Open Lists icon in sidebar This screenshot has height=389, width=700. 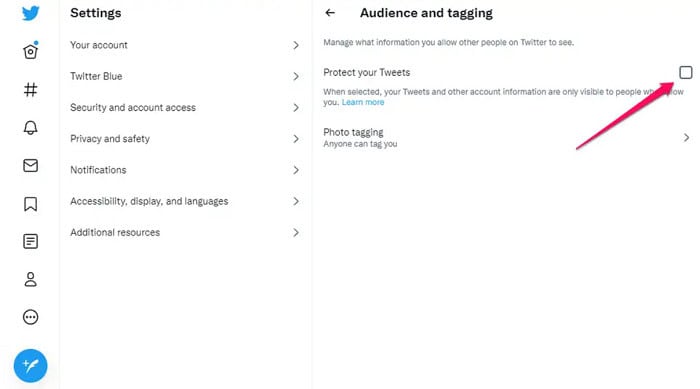[30, 242]
